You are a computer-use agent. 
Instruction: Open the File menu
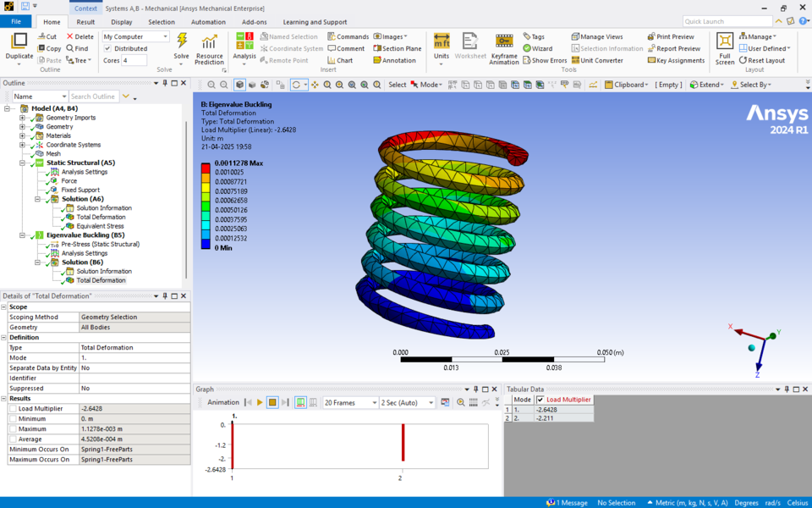click(x=16, y=22)
